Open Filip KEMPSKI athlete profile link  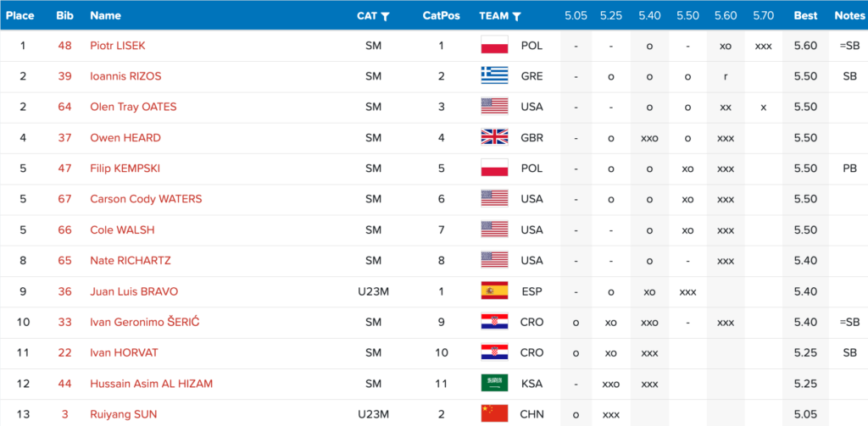tap(125, 169)
